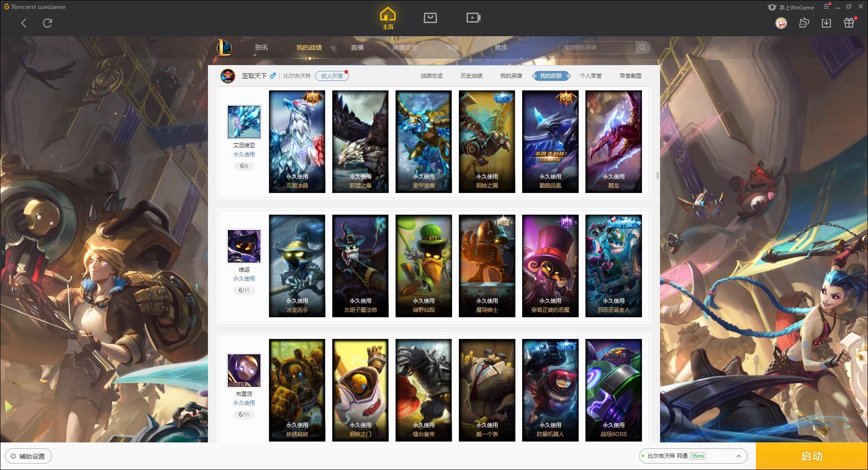Screen dimensions: 868x470
Task: Click the 维迦 champion portrait
Action: point(244,246)
